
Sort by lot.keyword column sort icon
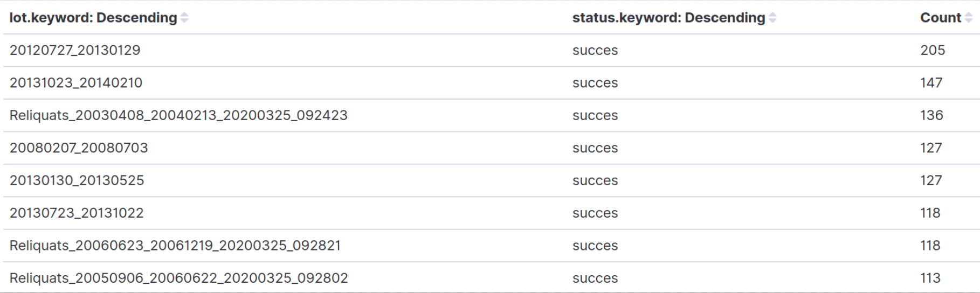pyautogui.click(x=184, y=18)
